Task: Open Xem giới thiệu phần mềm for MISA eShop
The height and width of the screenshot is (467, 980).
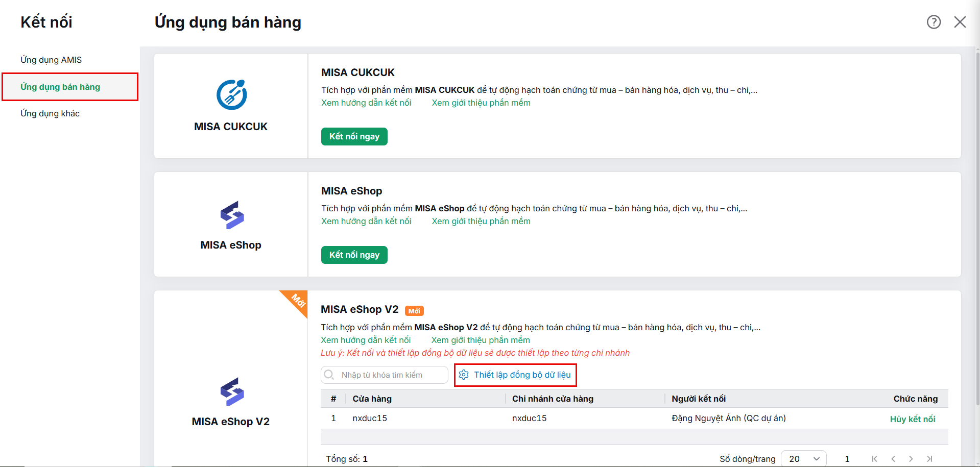Action: (481, 221)
